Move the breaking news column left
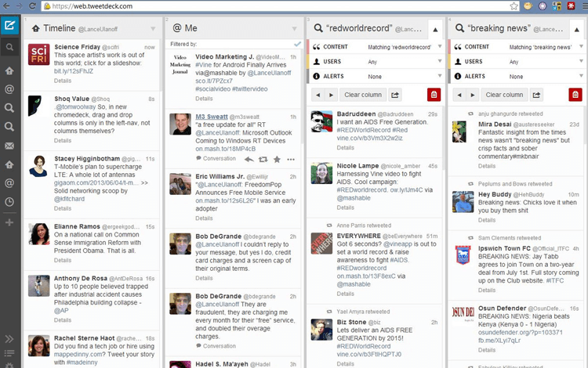588x368 pixels. pos(459,95)
